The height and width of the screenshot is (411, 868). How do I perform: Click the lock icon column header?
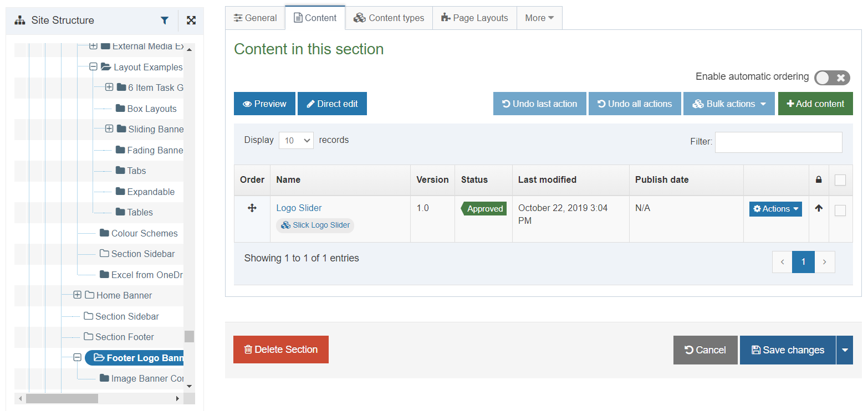click(x=819, y=180)
